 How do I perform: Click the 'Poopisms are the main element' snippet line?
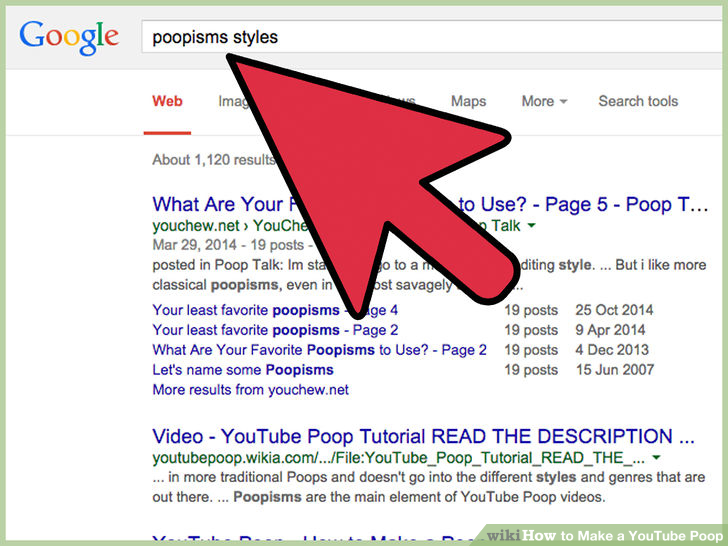tap(379, 497)
